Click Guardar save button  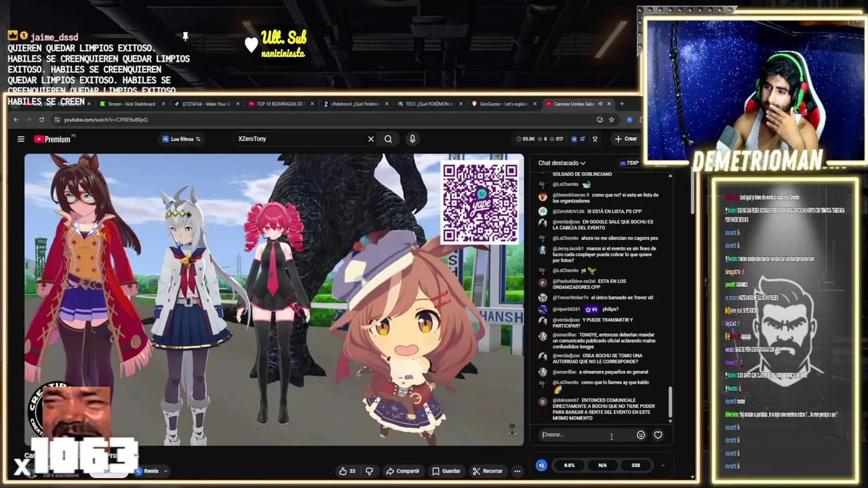446,471
